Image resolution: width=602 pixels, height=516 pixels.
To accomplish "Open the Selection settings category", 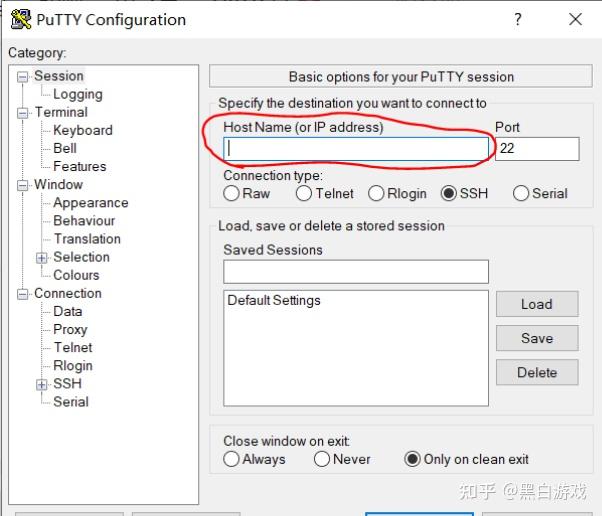I will pos(81,257).
